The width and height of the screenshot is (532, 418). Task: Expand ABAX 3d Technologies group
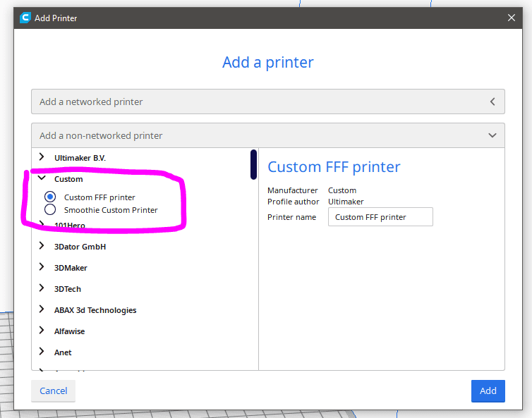point(42,310)
